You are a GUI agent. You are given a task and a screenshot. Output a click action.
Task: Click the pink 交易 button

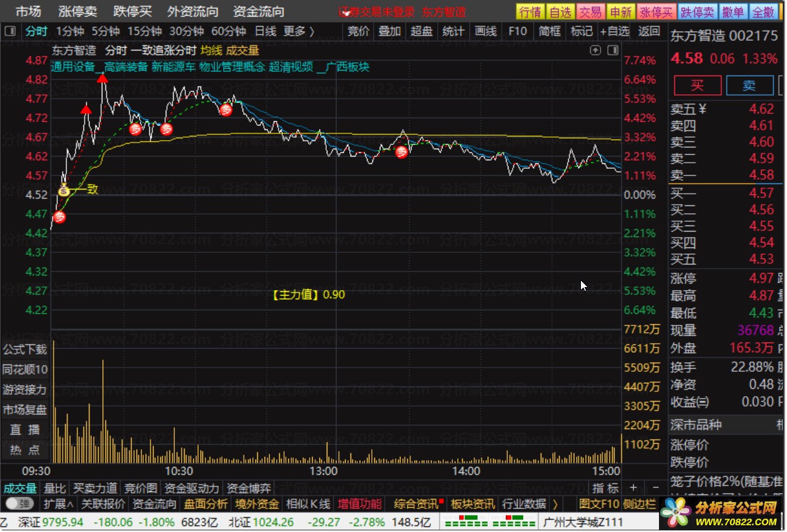pyautogui.click(x=589, y=12)
